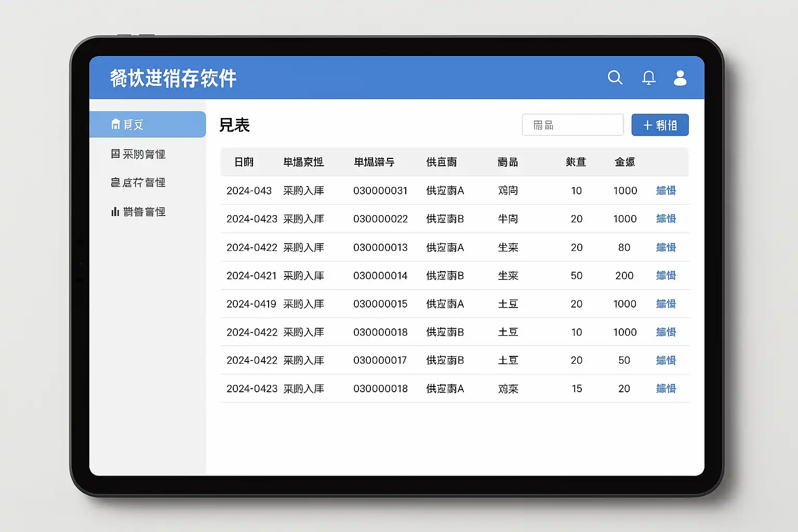Open notifications bell icon
The image size is (798, 532).
point(648,78)
